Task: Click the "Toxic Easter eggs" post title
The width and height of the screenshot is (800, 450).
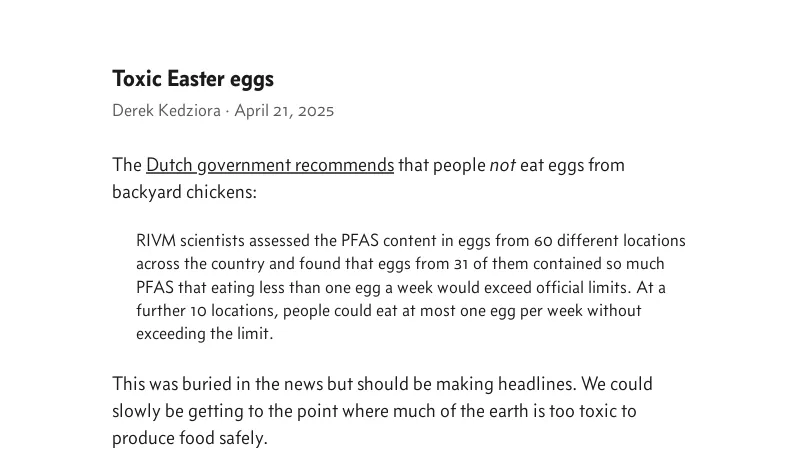Action: coord(193,78)
